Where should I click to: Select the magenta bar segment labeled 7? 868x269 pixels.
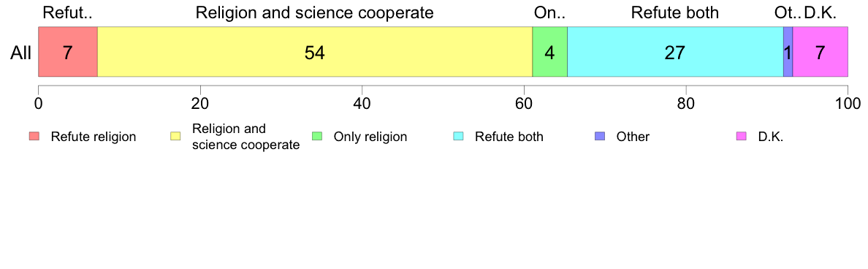tap(821, 51)
